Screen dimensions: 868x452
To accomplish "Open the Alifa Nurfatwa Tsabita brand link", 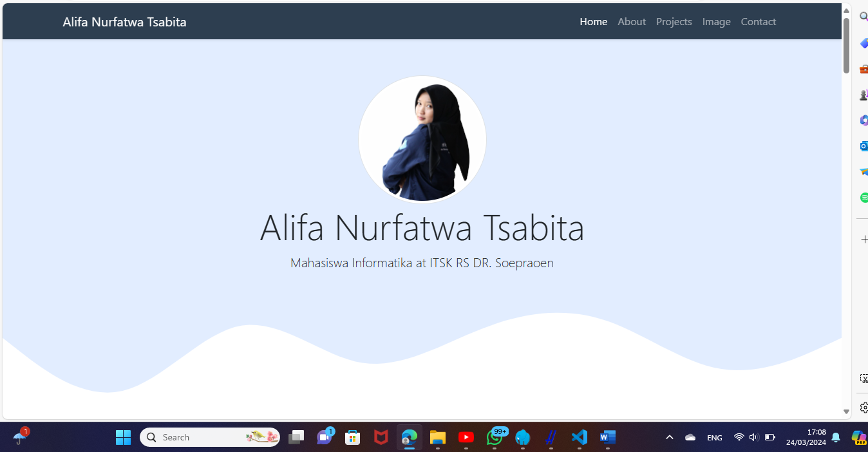I will click(x=124, y=21).
